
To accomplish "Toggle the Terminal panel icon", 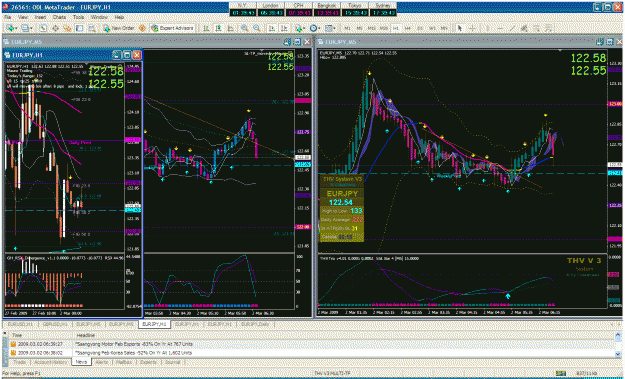I will tap(80, 28).
